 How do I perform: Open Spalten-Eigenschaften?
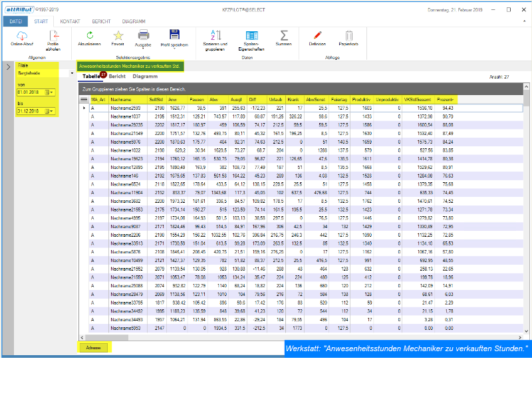(x=252, y=36)
